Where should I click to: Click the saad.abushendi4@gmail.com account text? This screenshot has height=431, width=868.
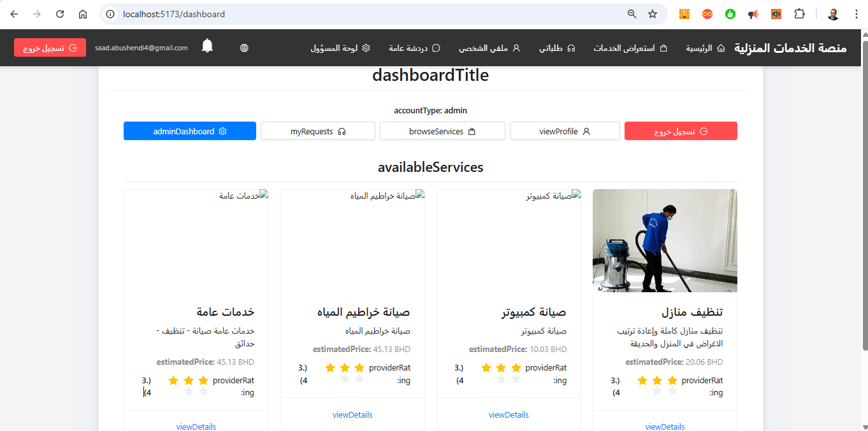[141, 48]
